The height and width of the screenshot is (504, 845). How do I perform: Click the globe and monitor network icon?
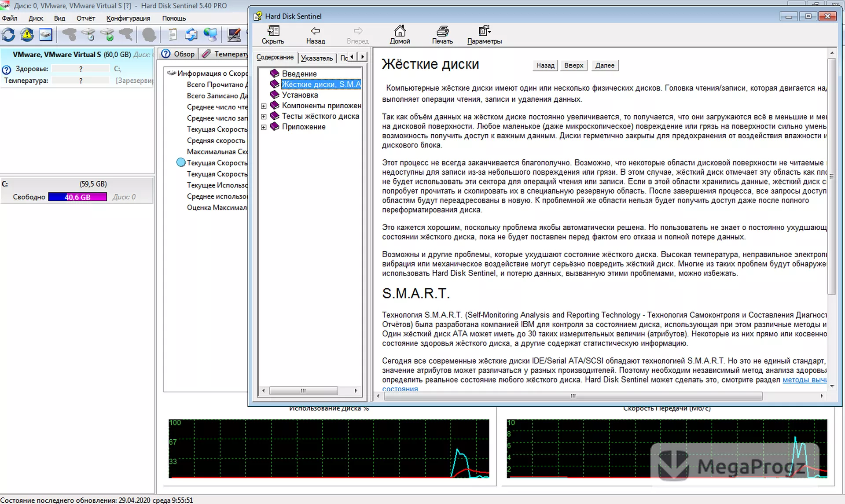click(210, 34)
